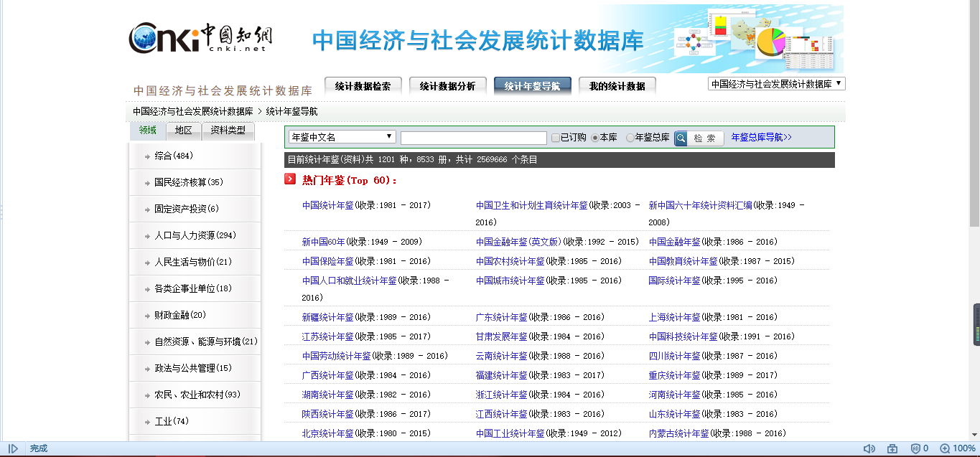Viewport: 980px width, 457px height.
Task: Click the zoom magnifier 100% icon
Action: (x=946, y=448)
